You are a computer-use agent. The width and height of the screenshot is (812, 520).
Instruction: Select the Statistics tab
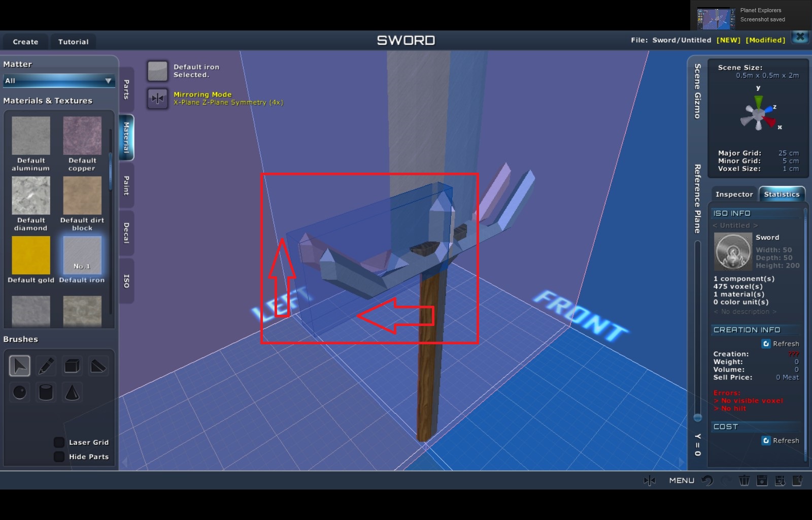[x=782, y=194]
